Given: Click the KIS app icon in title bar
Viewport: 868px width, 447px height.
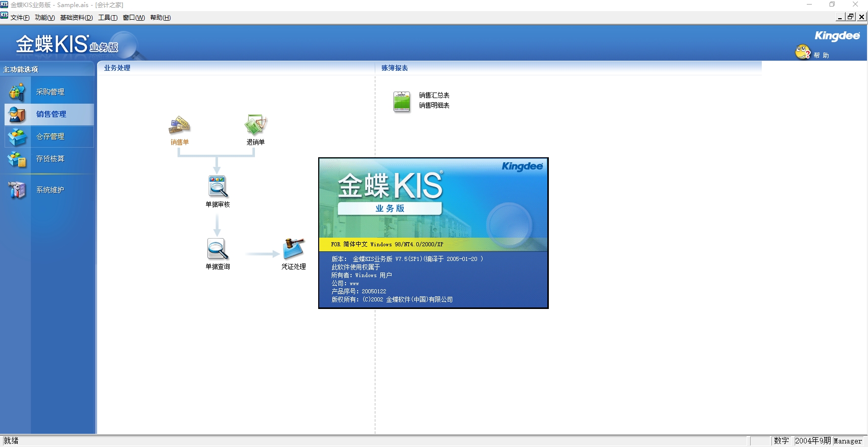Looking at the screenshot, I should 4,5.
